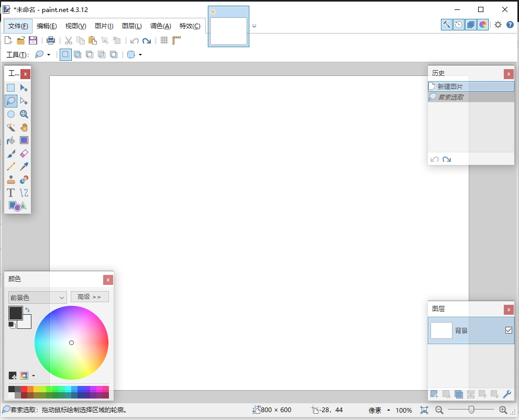This screenshot has height=420, width=519.
Task: Open the Settings gear icon
Action: (498, 25)
